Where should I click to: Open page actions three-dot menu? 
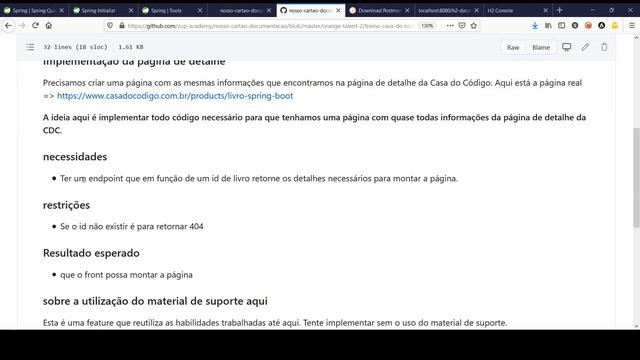450,25
